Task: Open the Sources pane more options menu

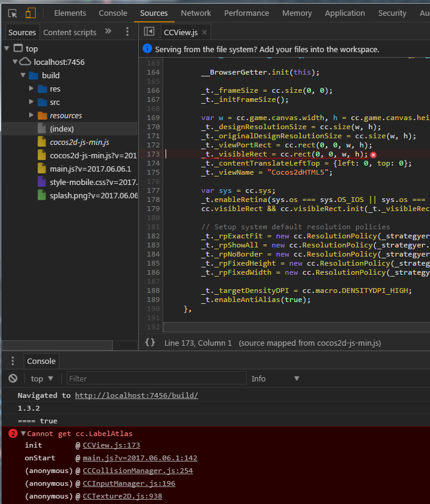Action: [x=127, y=32]
